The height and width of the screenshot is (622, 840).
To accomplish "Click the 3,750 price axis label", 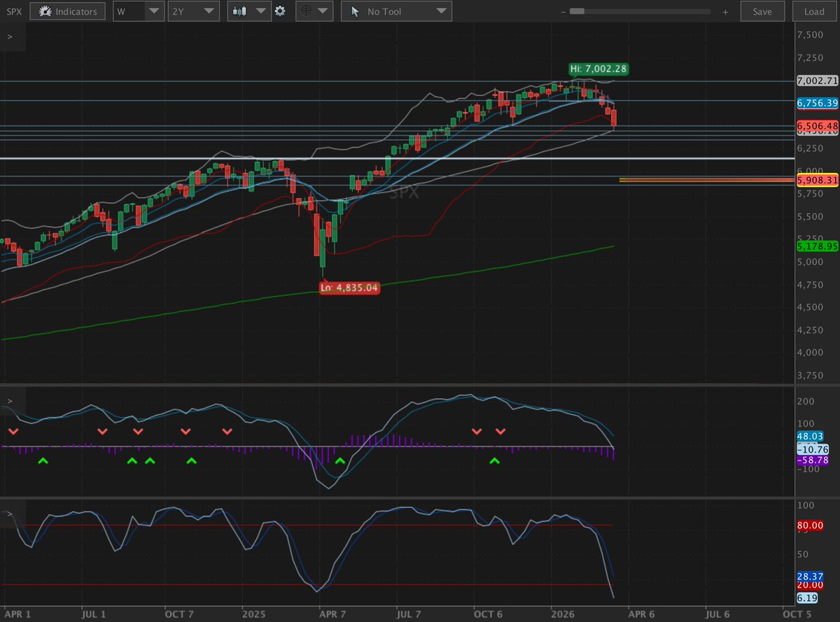I will point(810,376).
